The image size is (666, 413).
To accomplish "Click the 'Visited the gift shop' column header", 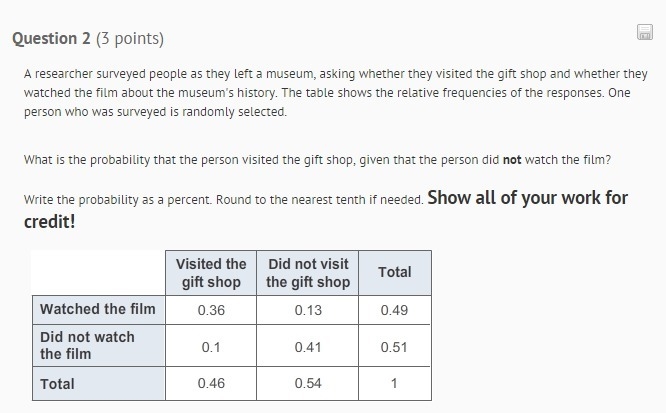I will coord(211,273).
